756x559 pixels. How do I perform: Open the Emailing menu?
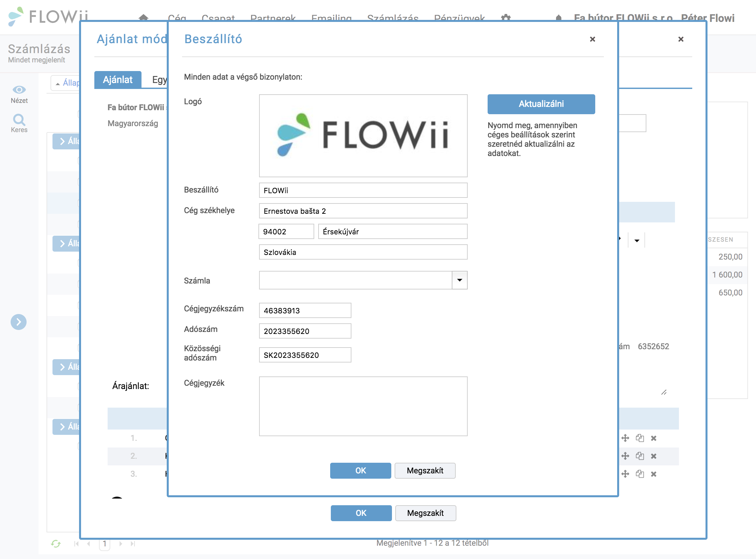click(331, 18)
